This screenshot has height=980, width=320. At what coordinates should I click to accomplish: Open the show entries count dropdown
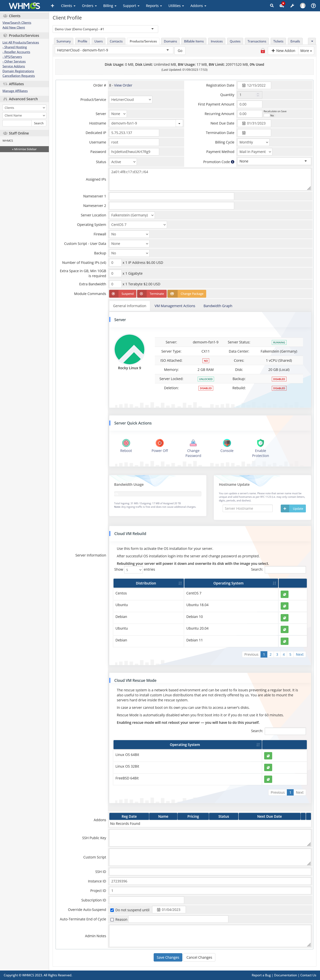tap(133, 570)
